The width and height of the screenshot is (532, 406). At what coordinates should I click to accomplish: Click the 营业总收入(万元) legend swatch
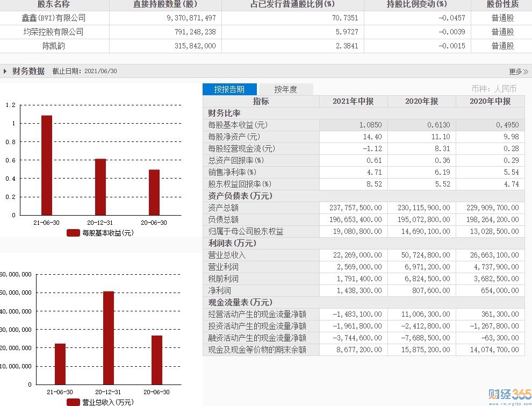tap(73, 402)
